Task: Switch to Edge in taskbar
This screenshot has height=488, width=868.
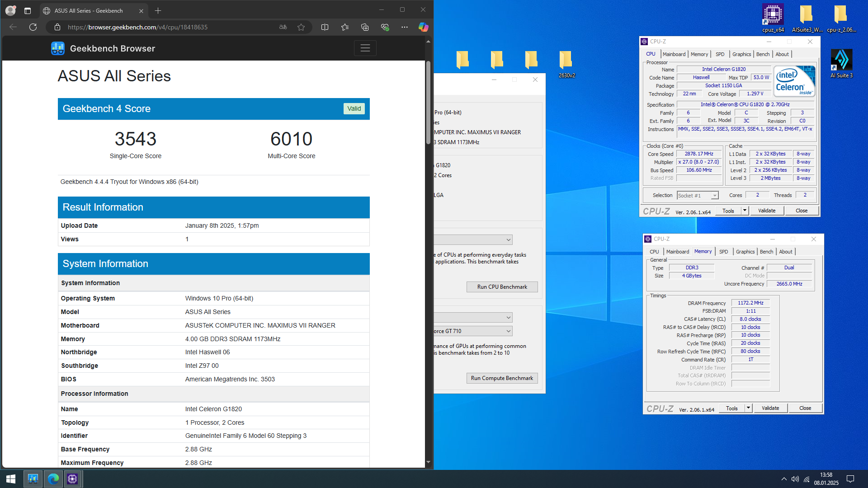Action: (53, 479)
